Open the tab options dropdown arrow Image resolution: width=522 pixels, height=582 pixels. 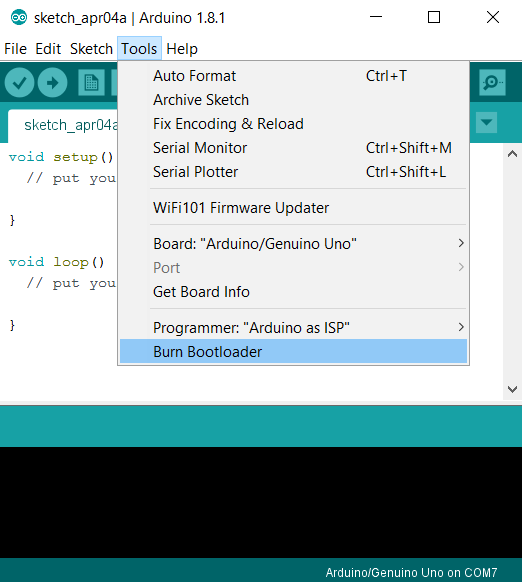(x=486, y=122)
